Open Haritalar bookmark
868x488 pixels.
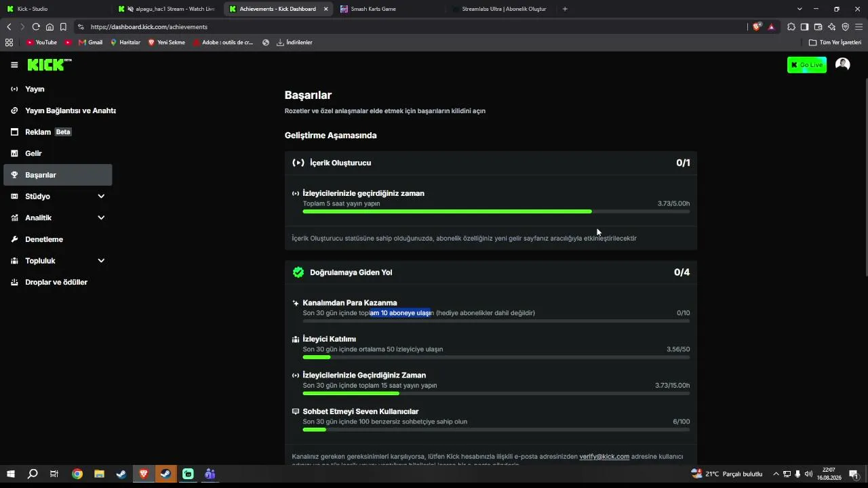(x=125, y=42)
